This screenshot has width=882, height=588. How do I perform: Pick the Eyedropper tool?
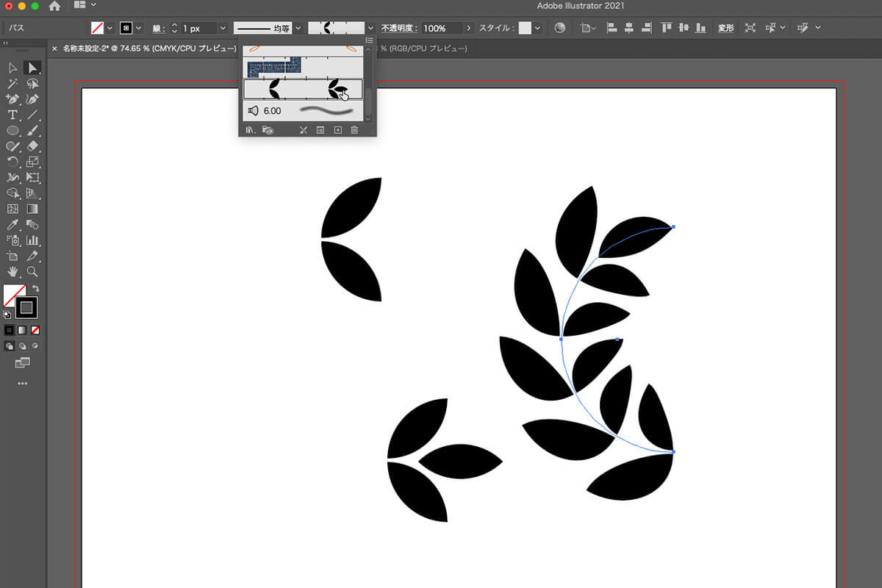[x=12, y=224]
